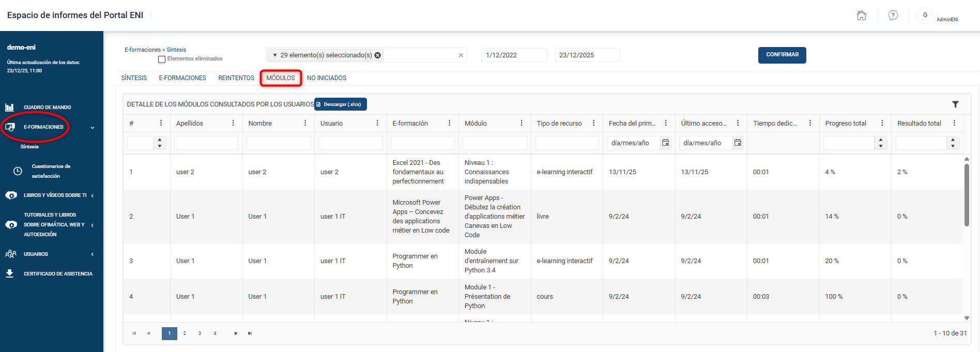
Task: Switch to the Reintentos tab
Action: click(236, 78)
